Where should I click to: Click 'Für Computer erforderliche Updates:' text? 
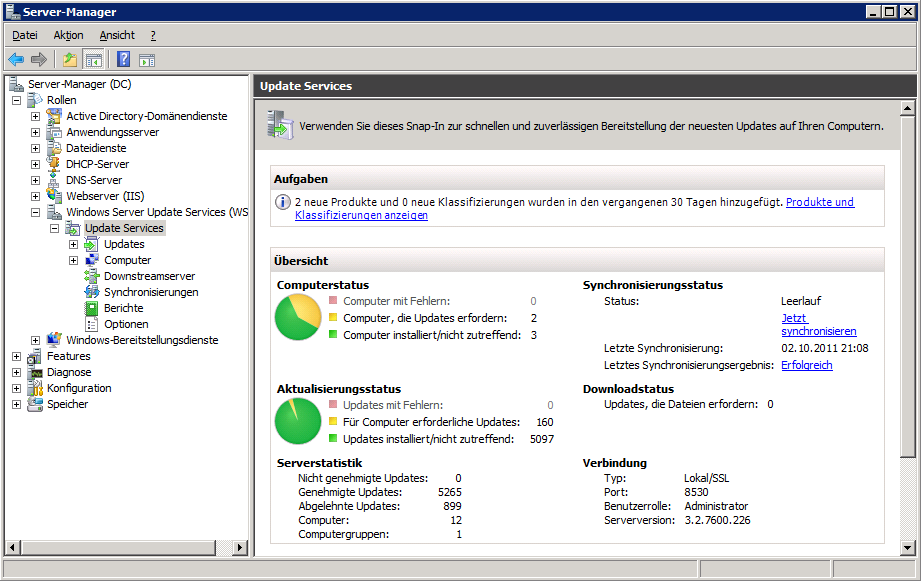pyautogui.click(x=431, y=422)
